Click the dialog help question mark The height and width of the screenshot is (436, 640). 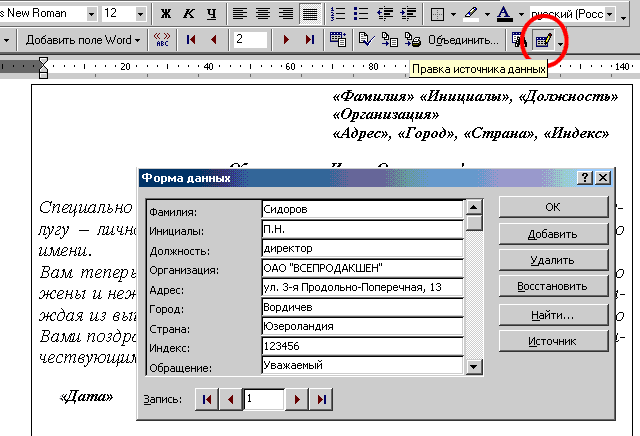point(585,178)
